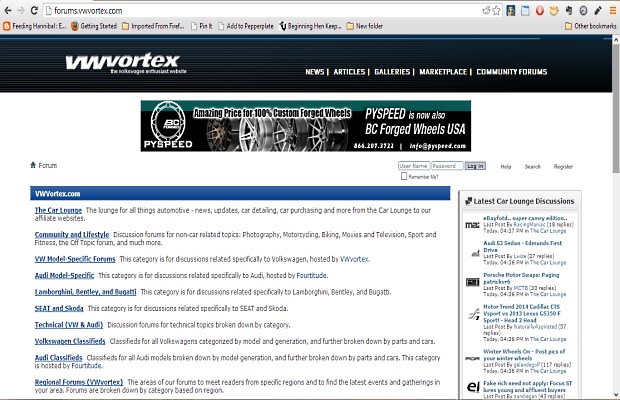620x400 pixels.
Task: Click the red Opera extension icon
Action: click(x=540, y=11)
